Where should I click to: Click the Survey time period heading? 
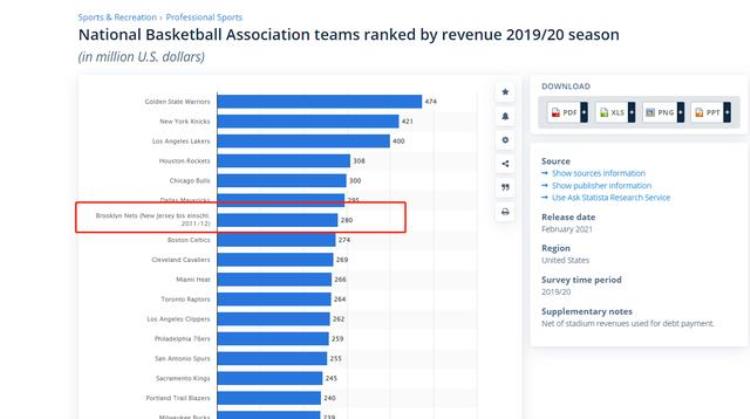pos(582,280)
